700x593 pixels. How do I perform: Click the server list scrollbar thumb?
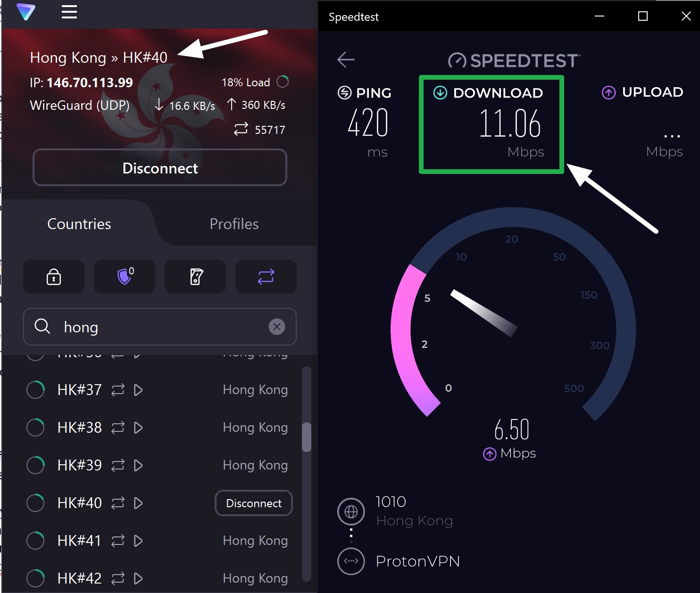[307, 437]
